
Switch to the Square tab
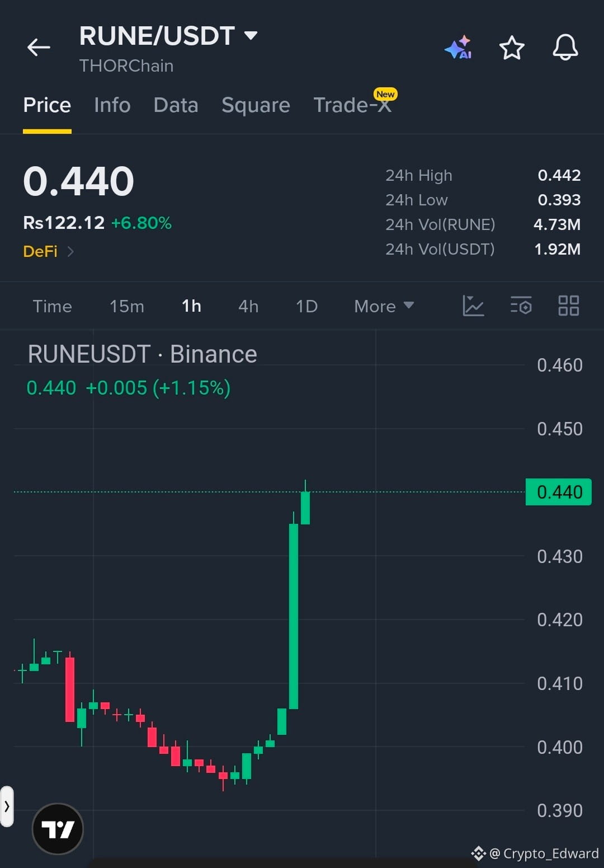[x=256, y=105]
